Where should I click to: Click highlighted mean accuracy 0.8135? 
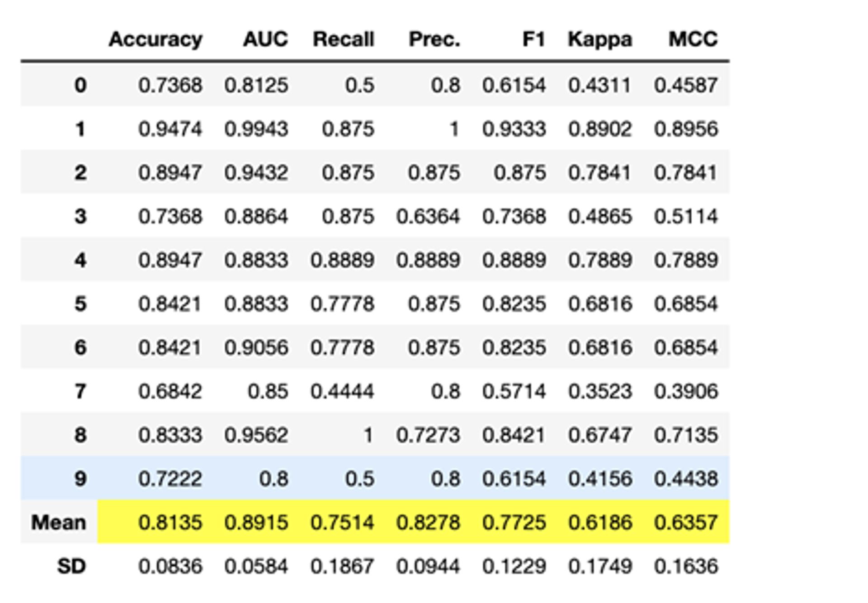click(170, 522)
